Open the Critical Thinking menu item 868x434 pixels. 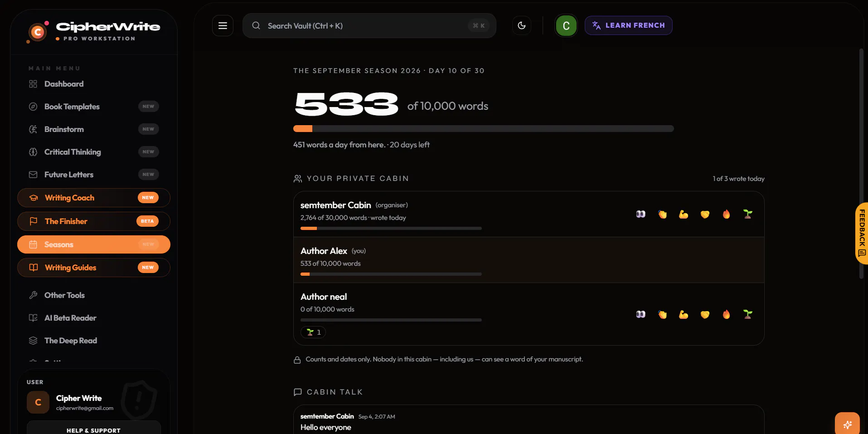point(94,152)
